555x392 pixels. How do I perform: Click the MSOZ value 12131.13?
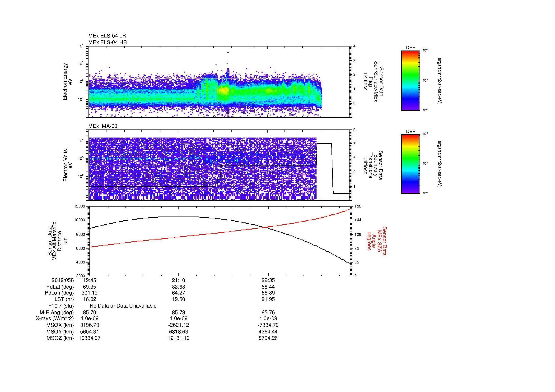(179, 338)
